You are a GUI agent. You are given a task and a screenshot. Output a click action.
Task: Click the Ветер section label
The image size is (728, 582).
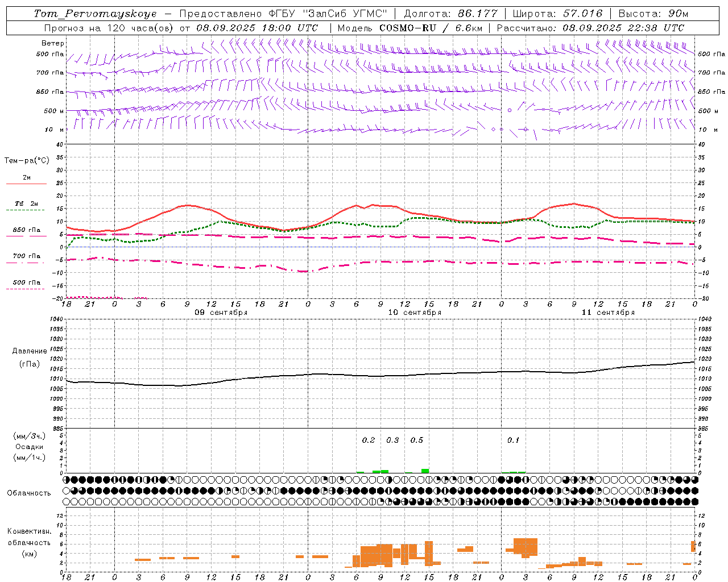coord(53,43)
